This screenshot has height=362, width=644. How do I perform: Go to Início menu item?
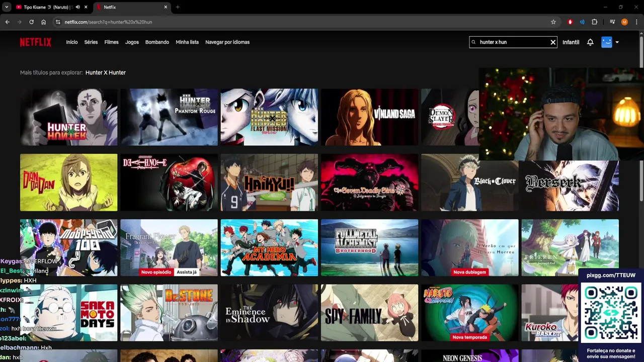coord(72,42)
